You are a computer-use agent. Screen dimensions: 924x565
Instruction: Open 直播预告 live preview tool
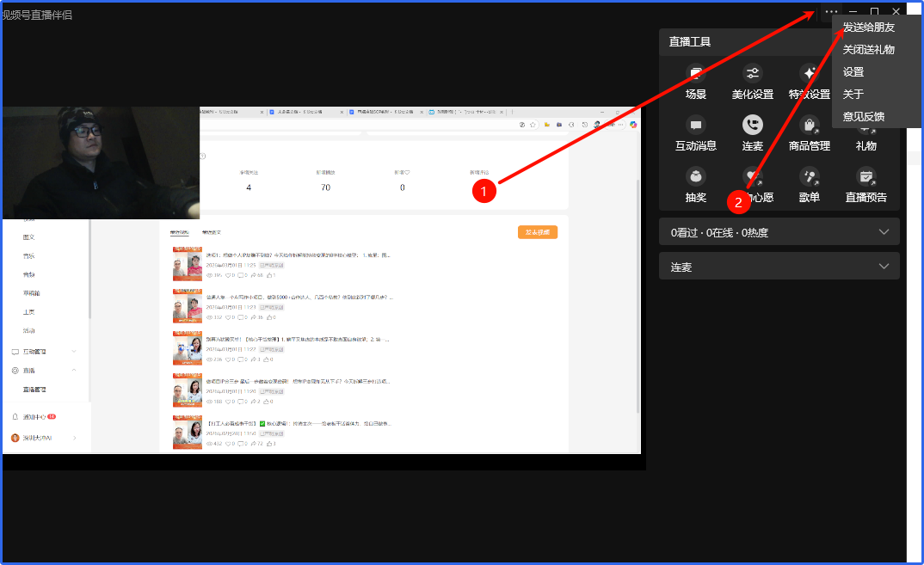pyautogui.click(x=865, y=185)
